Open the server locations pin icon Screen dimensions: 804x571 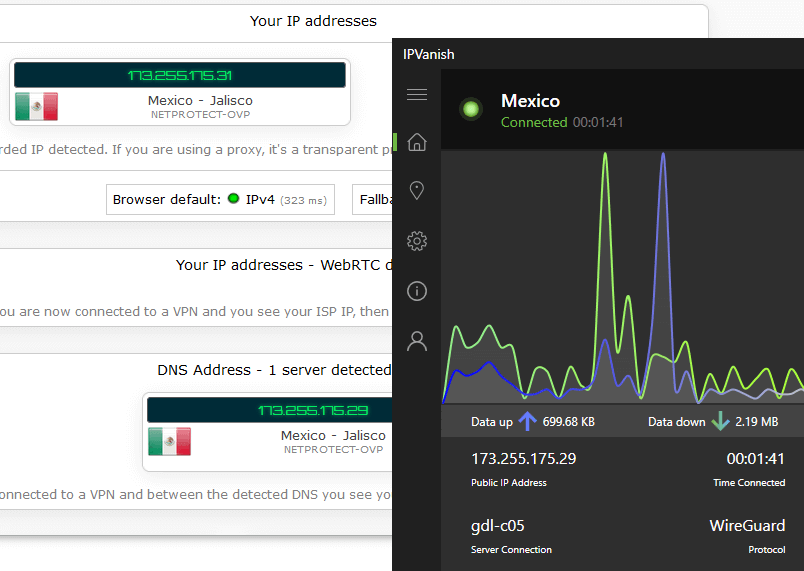(x=417, y=191)
